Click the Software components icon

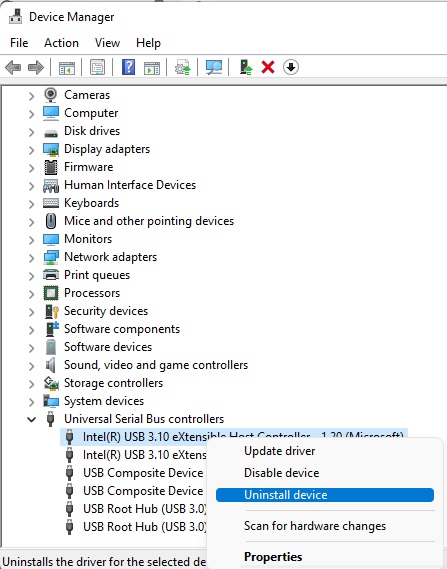[52, 329]
